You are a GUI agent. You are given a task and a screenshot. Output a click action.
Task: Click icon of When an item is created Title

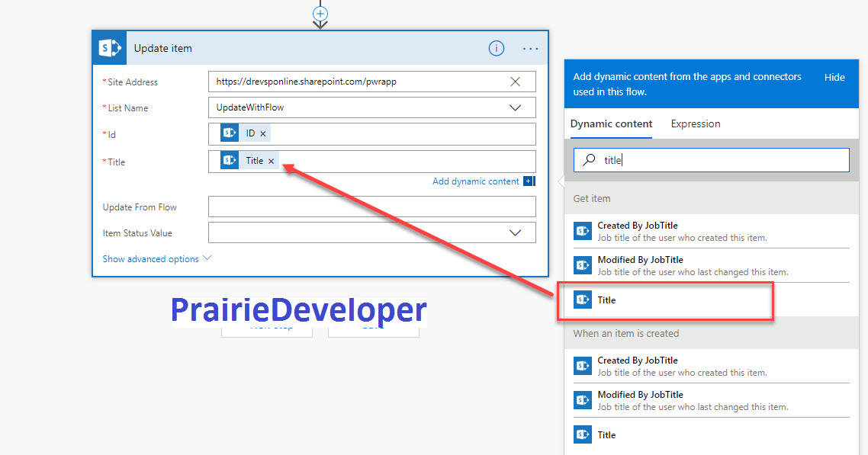point(583,434)
